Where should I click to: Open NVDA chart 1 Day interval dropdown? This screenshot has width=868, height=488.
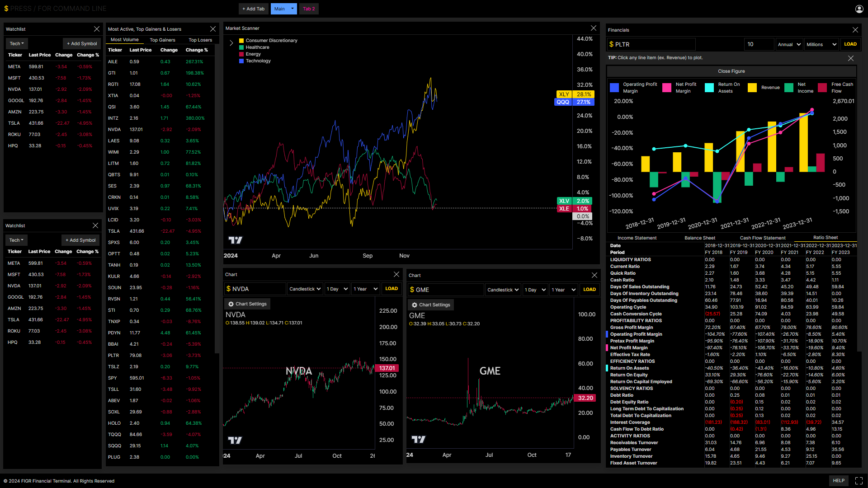337,289
